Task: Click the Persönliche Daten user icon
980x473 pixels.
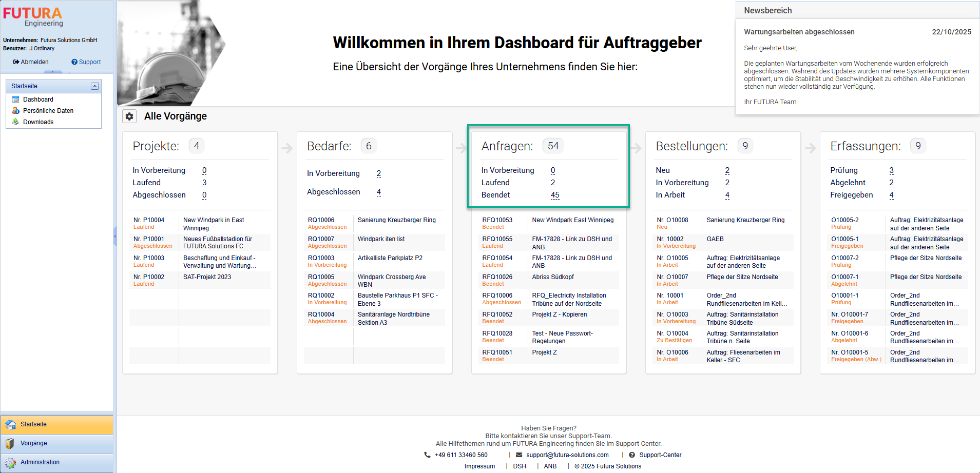Action: pyautogui.click(x=15, y=111)
